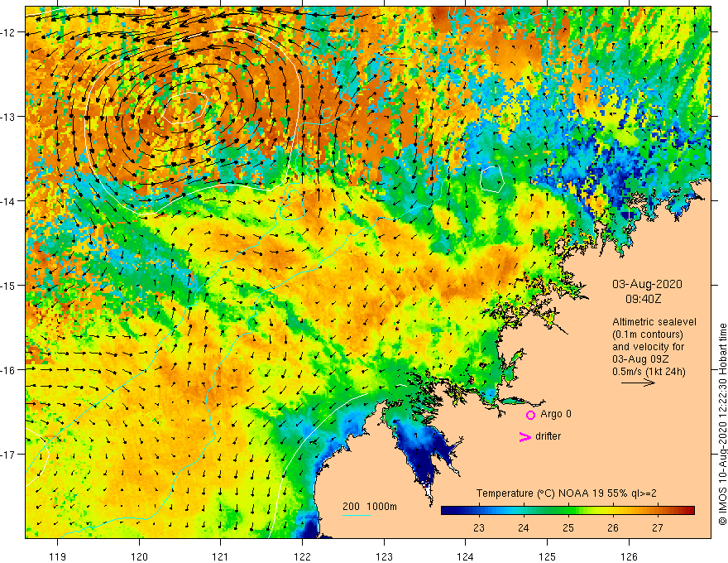This screenshot has height=563, width=728.
Task: Click the drifter legend label
Action: coord(548,436)
